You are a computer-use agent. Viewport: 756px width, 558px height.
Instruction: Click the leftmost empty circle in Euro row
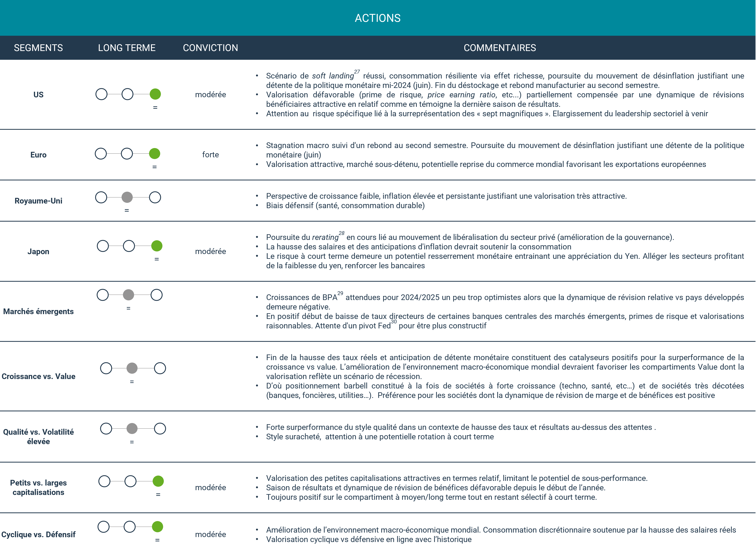click(101, 154)
